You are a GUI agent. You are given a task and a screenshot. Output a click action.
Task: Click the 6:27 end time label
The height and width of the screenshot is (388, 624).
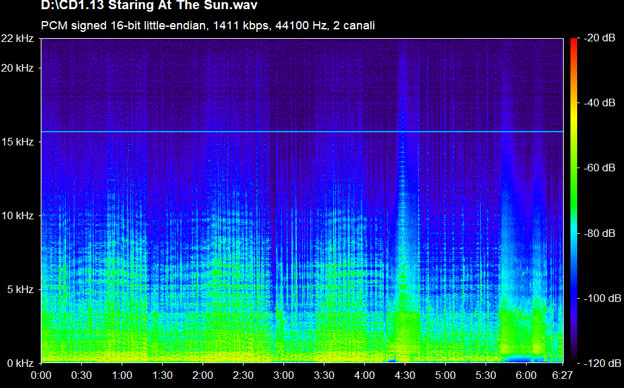point(562,375)
